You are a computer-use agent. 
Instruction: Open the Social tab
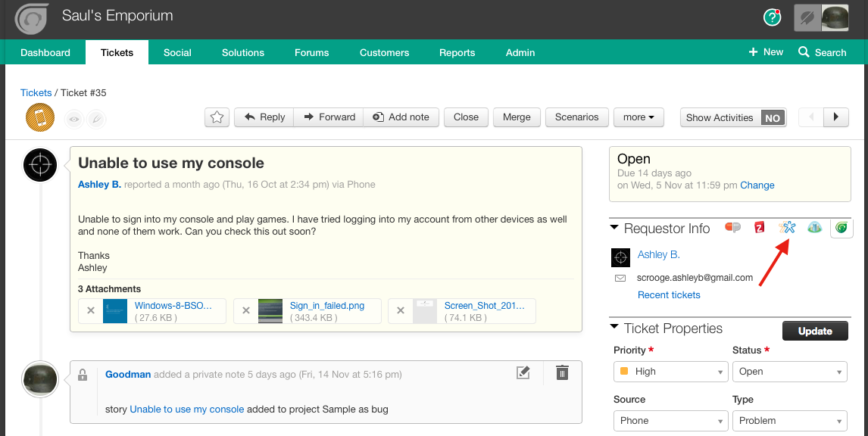pyautogui.click(x=177, y=52)
